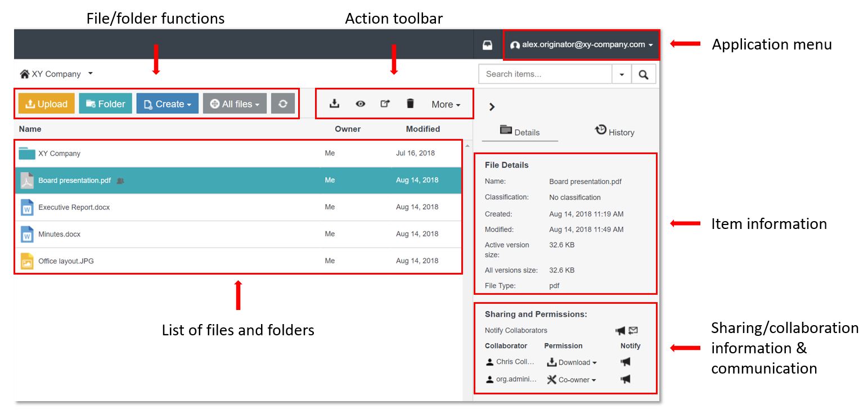Click envelope icon beside Notify Collaborators

633,331
